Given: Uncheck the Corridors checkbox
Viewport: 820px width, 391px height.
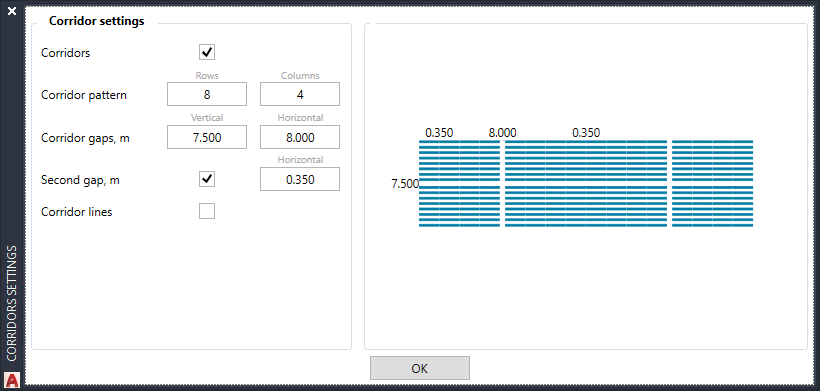Looking at the screenshot, I should [207, 52].
